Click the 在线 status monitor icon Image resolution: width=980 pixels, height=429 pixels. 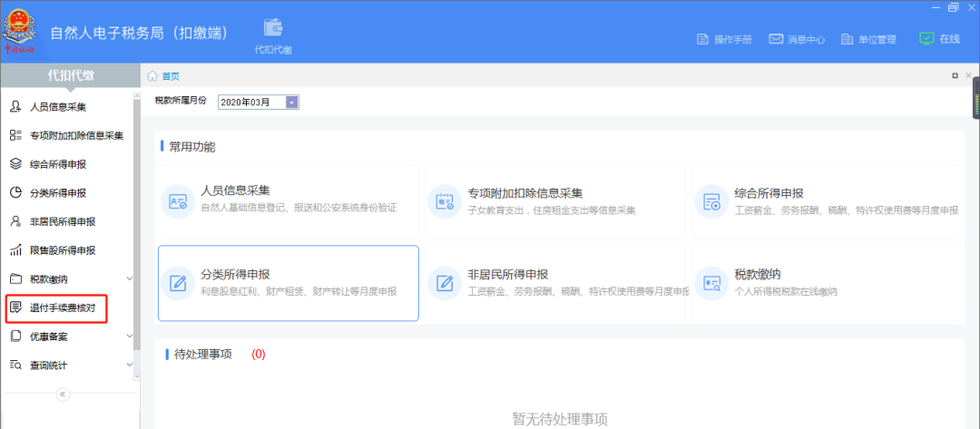pos(926,39)
